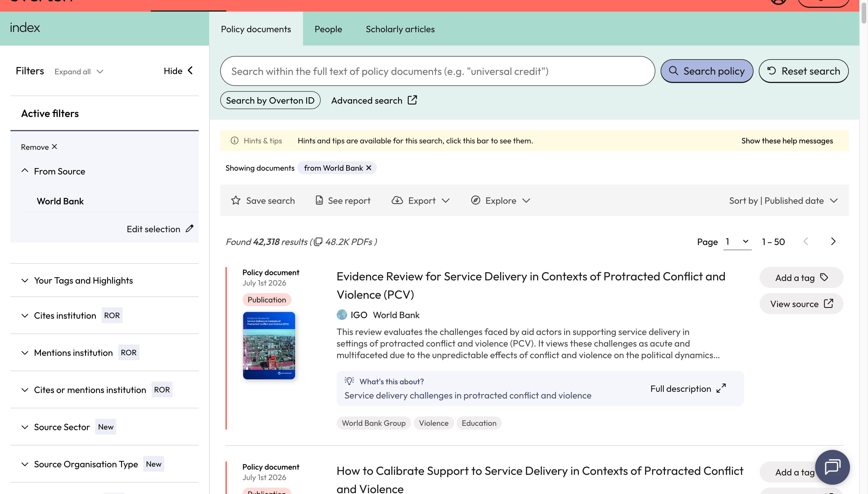
Task: Click the World Bank Group topic tag
Action: click(x=373, y=423)
